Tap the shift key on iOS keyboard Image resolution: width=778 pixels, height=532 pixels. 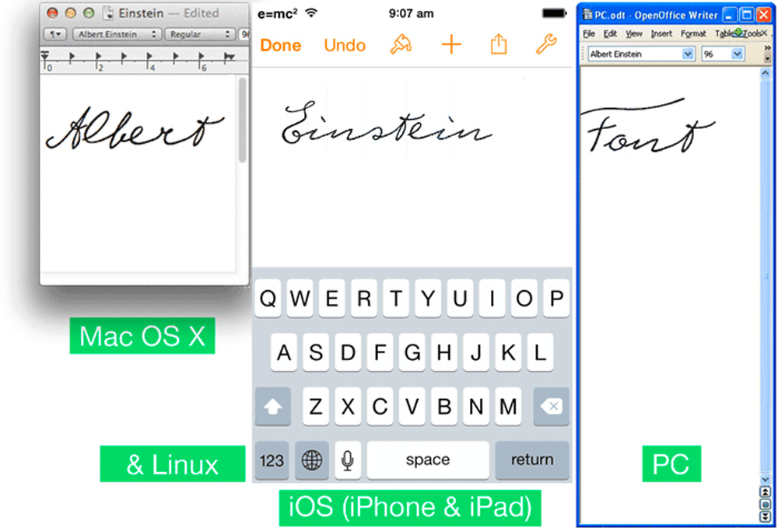(x=273, y=407)
